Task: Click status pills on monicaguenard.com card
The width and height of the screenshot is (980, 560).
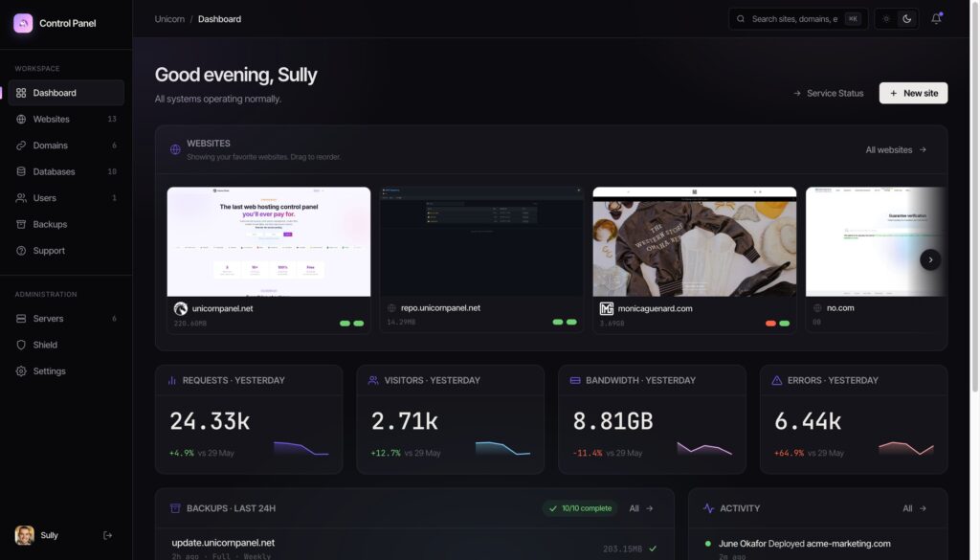Action: coord(777,324)
